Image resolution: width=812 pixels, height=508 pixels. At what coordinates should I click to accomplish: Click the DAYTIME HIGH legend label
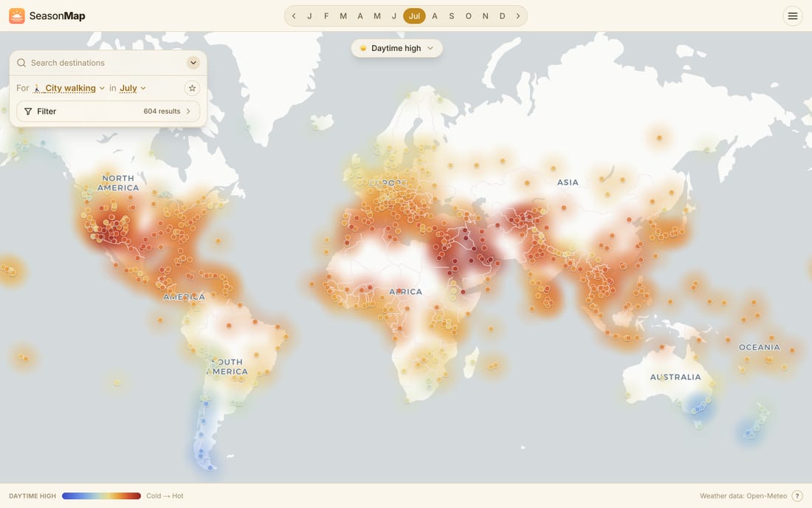click(x=32, y=495)
